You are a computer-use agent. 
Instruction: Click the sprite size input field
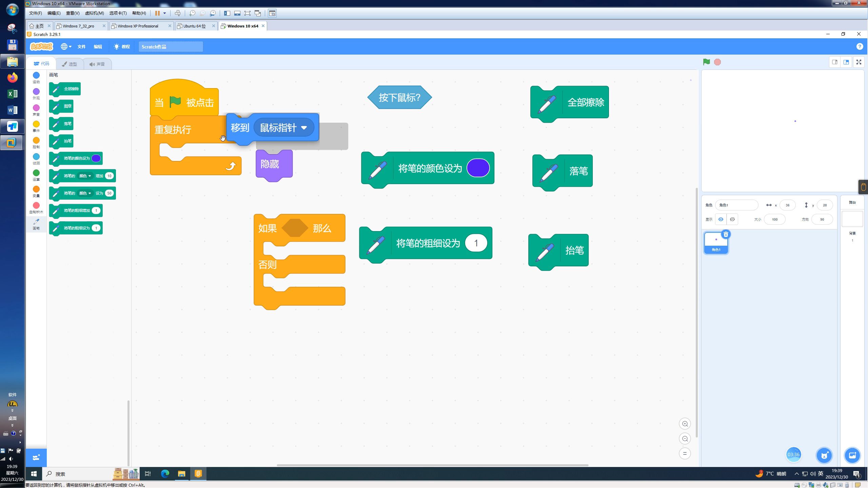point(774,219)
